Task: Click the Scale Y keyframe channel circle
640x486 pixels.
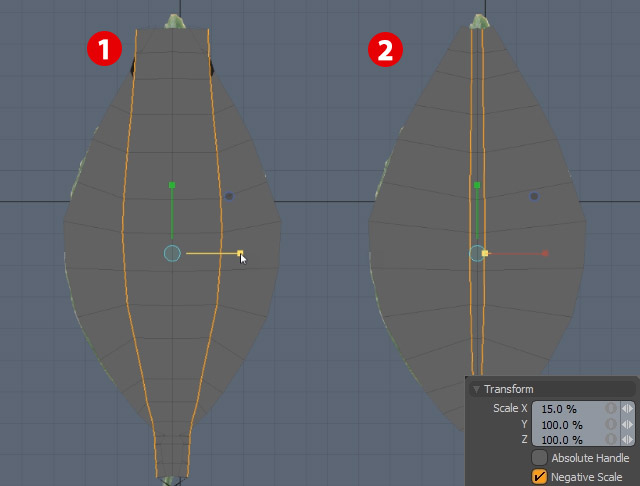Action: coord(611,424)
